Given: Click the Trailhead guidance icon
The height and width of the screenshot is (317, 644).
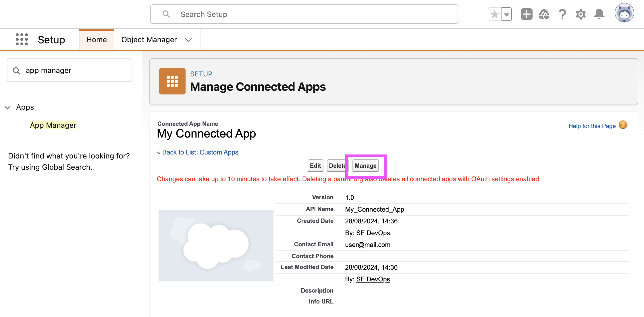Looking at the screenshot, I should 544,14.
